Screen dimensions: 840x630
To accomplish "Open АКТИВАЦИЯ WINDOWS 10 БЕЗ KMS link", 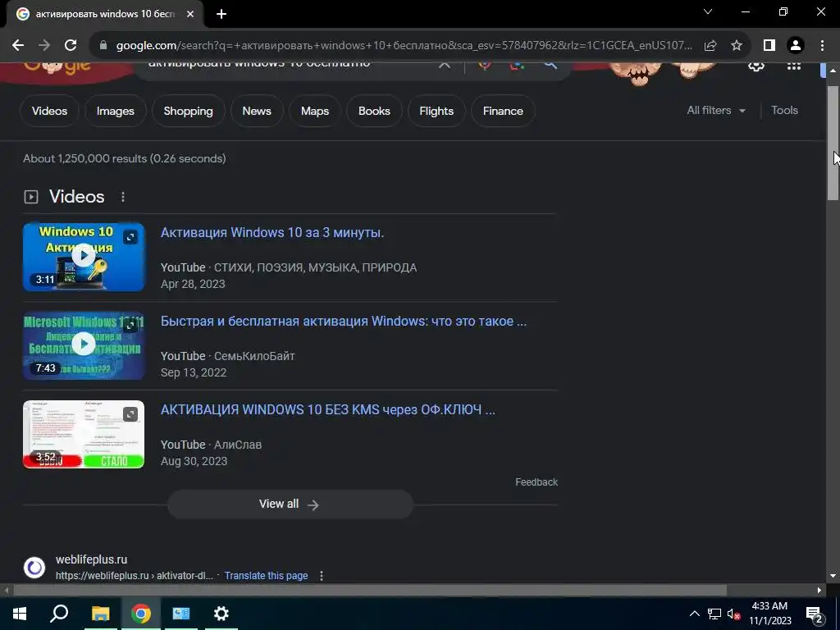I will pos(328,410).
